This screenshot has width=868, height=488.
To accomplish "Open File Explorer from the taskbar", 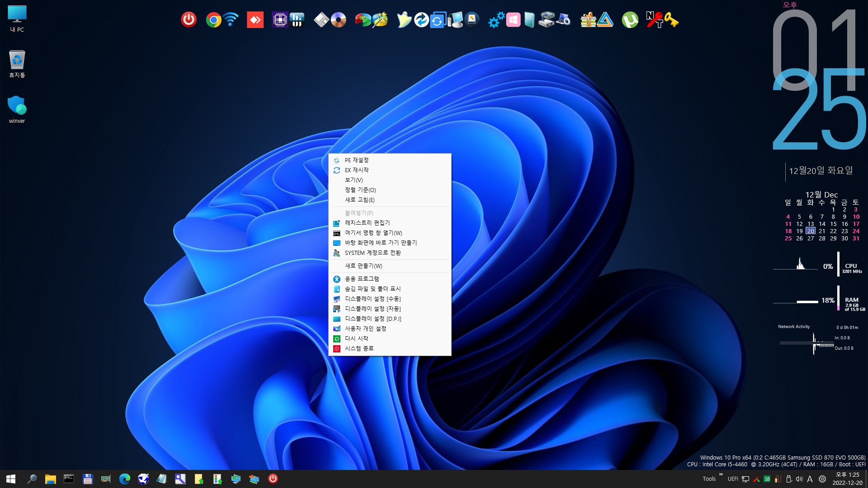I will point(50,479).
